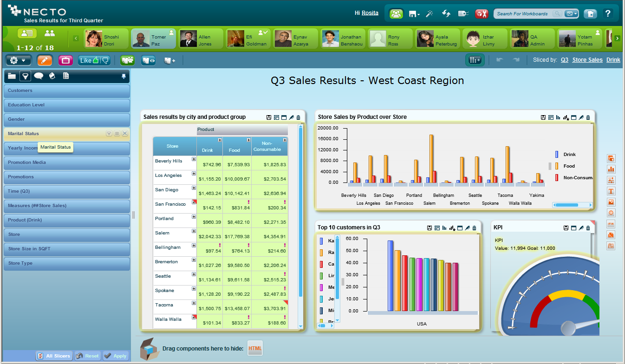
Task: Open the search options dropdown
Action: (571, 14)
